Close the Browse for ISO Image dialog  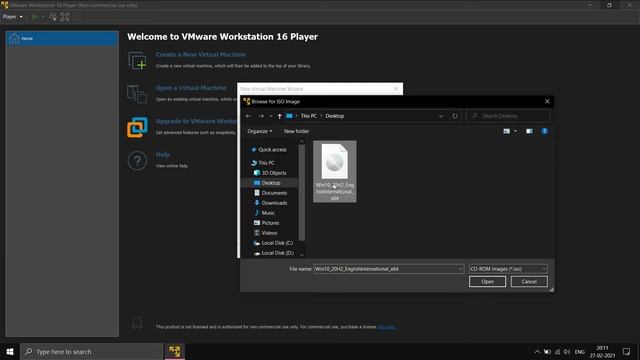pos(547,102)
